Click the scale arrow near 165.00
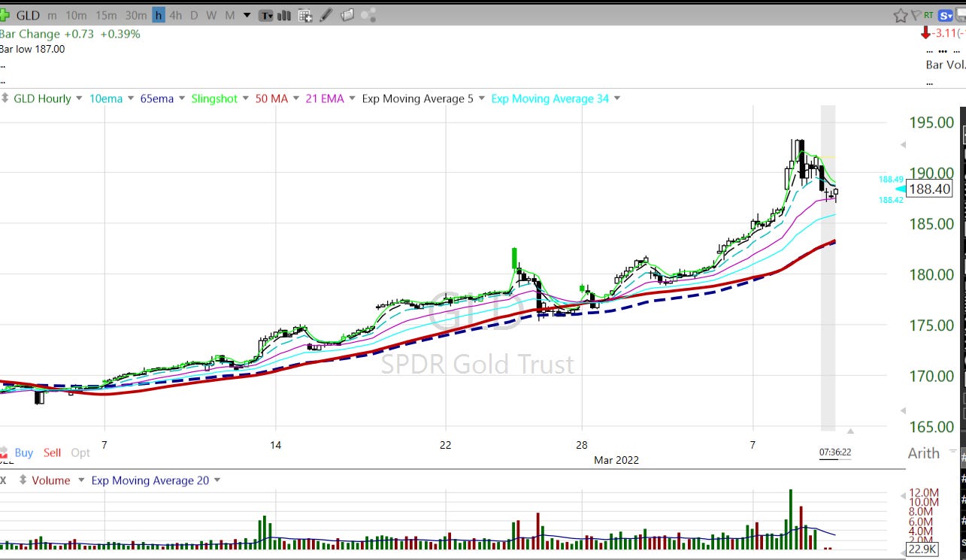966x560 pixels. 902,410
